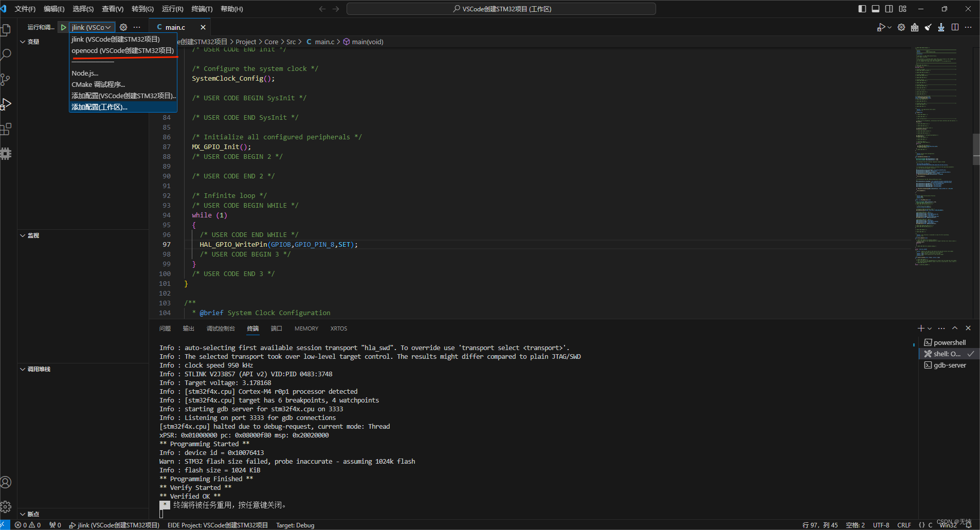Click Target: Debug status bar item

coord(295,525)
